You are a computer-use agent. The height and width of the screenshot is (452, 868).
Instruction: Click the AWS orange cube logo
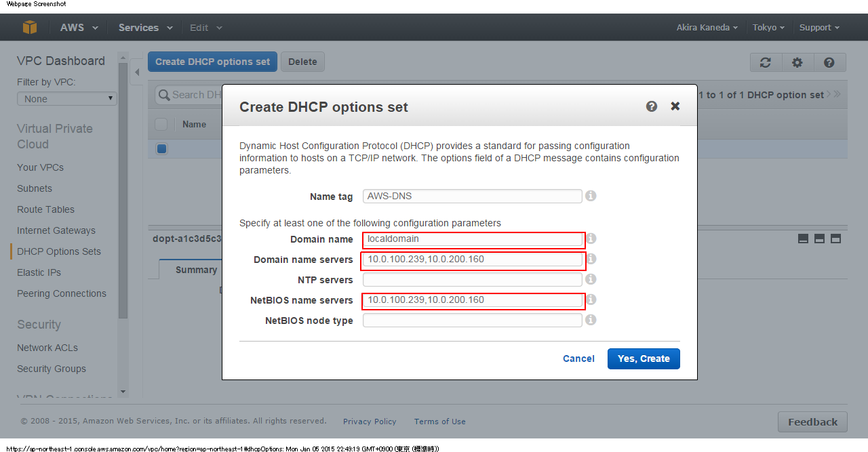click(30, 28)
